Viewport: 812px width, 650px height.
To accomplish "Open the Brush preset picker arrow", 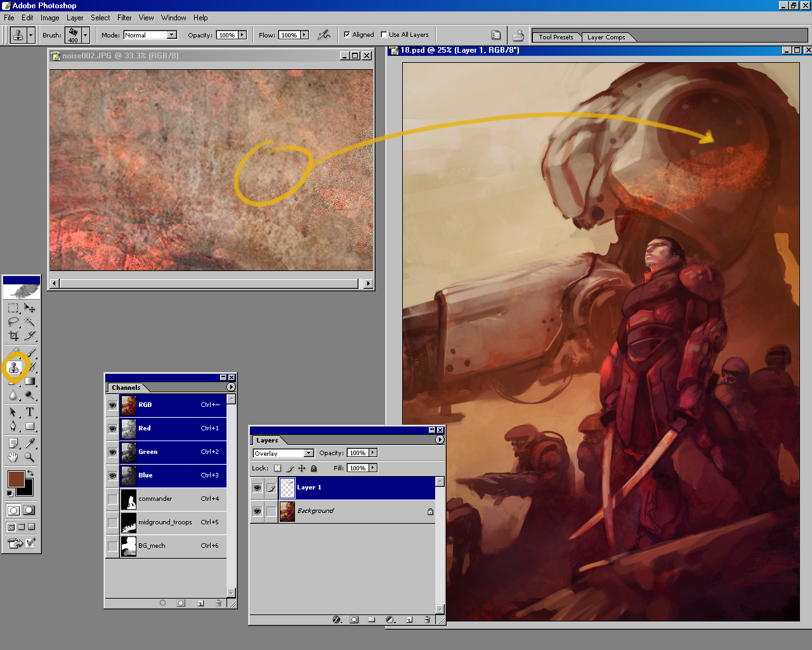I will click(x=86, y=35).
